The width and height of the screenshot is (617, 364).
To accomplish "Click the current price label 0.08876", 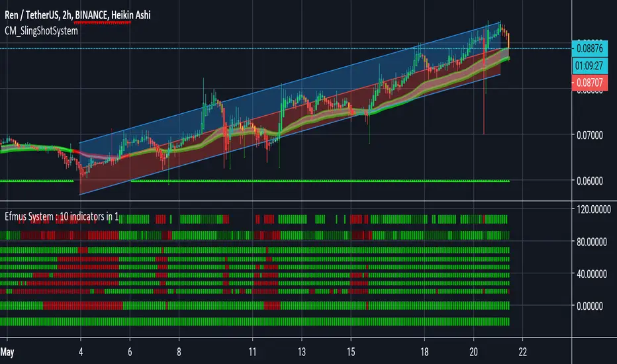I will tap(589, 48).
